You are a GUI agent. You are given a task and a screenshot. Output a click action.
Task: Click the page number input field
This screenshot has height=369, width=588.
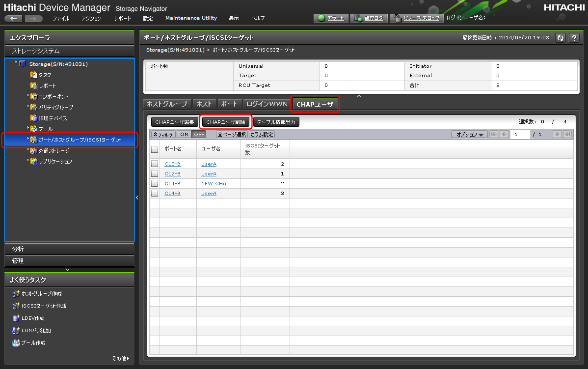tap(520, 135)
